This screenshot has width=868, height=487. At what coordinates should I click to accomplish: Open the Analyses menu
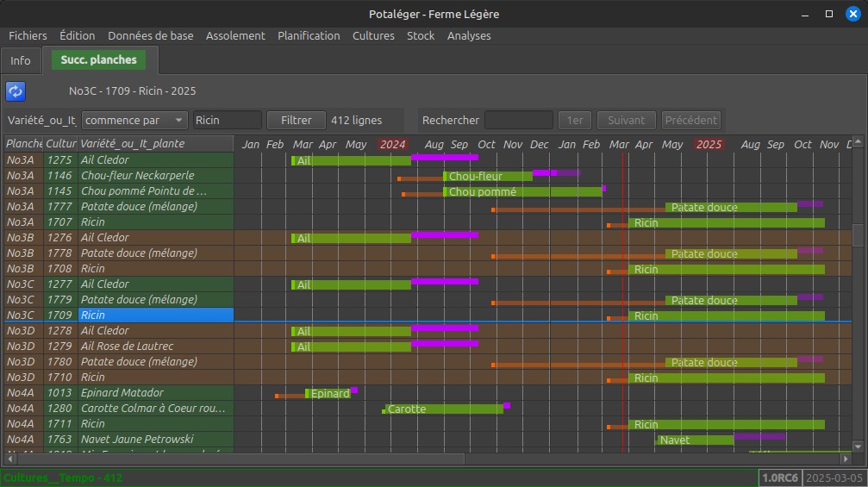tap(469, 36)
